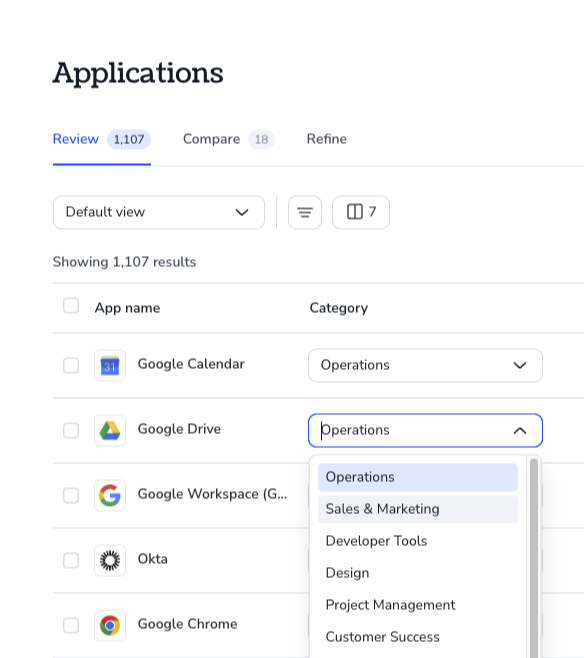Click the Showing 1,107 results text
The width and height of the screenshot is (584, 658).
(124, 262)
